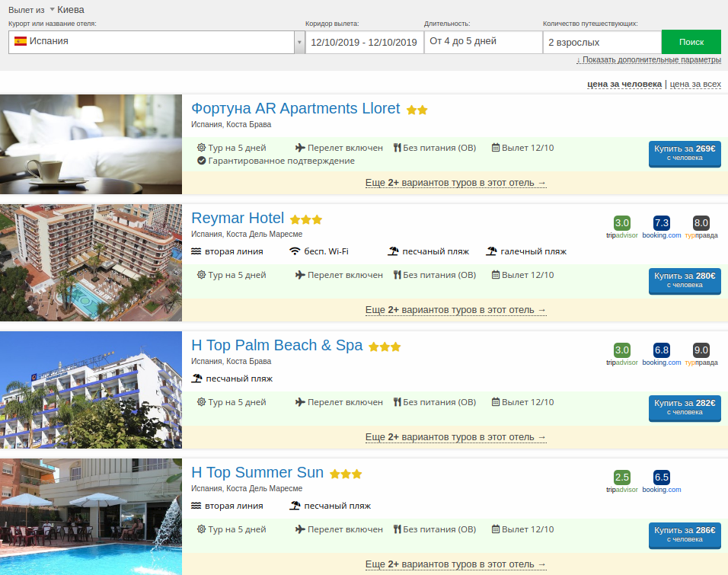Click guaranteed confirmation checkmark icon

pos(202,161)
